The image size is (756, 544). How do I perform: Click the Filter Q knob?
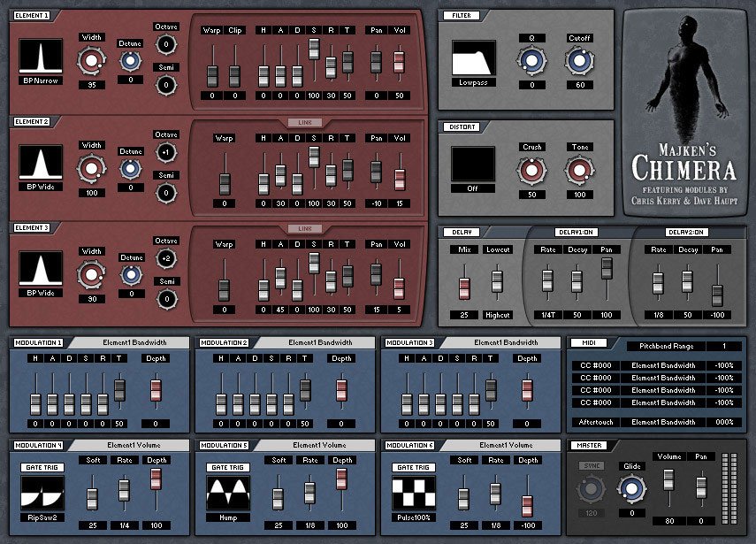click(531, 61)
